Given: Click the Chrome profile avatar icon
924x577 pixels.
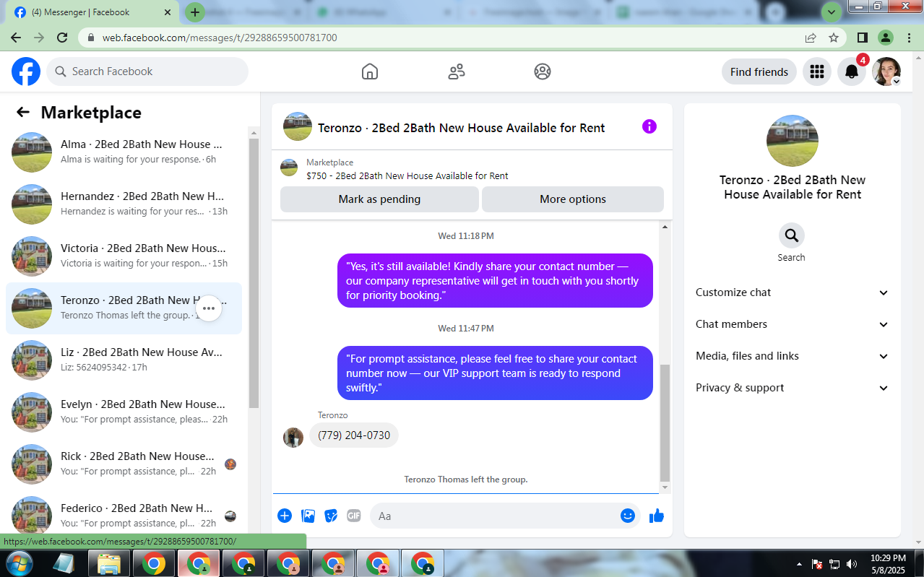Looking at the screenshot, I should coord(886,38).
